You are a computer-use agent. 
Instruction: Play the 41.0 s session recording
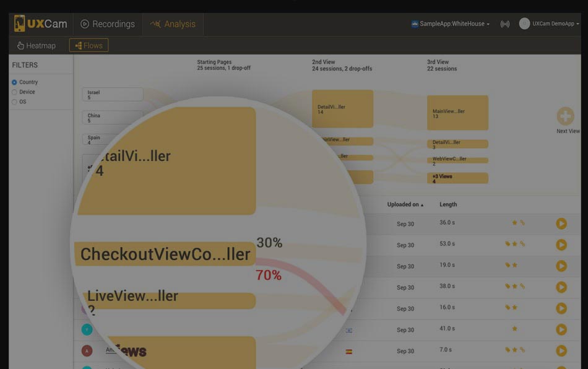pos(561,329)
